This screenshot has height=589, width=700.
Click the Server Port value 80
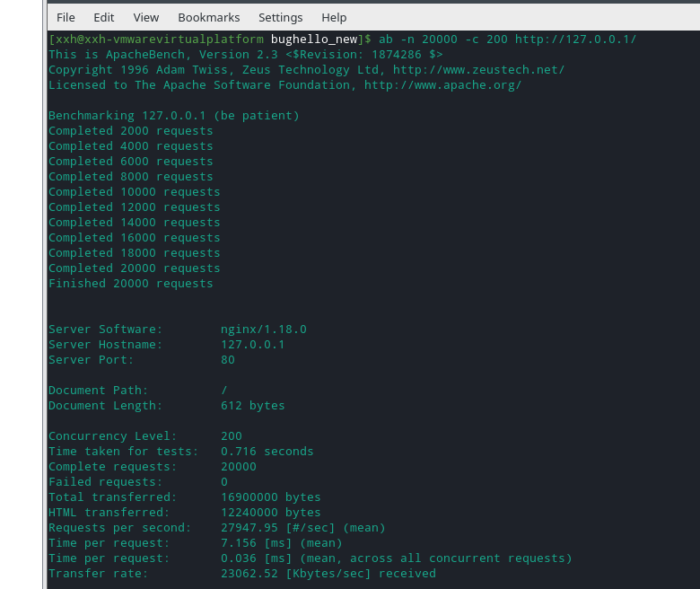[x=228, y=359]
